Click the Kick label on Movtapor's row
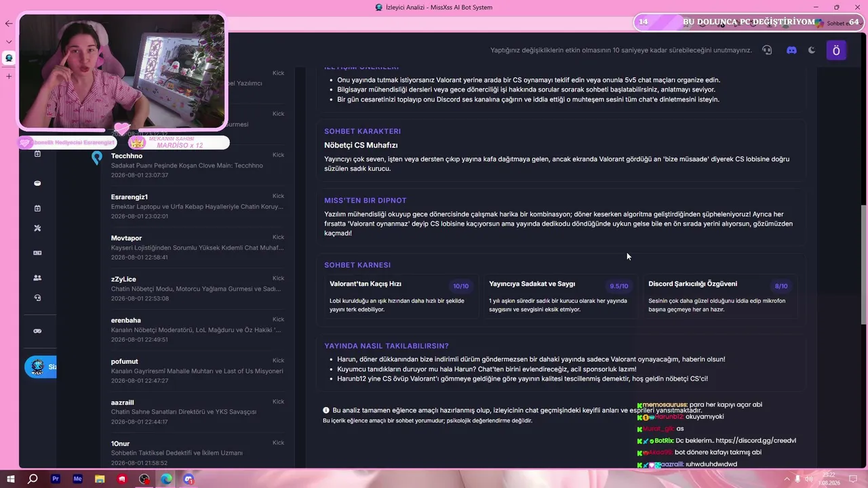 [x=278, y=237]
